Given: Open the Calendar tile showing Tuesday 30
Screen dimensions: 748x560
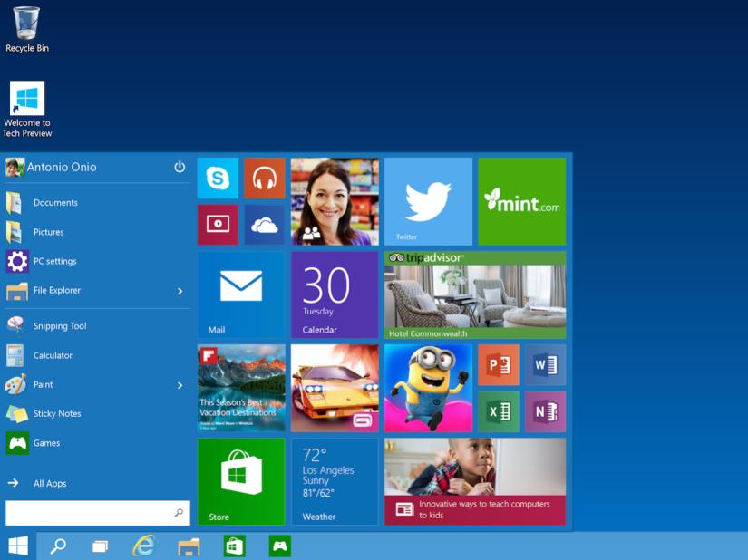Looking at the screenshot, I should [x=333, y=294].
